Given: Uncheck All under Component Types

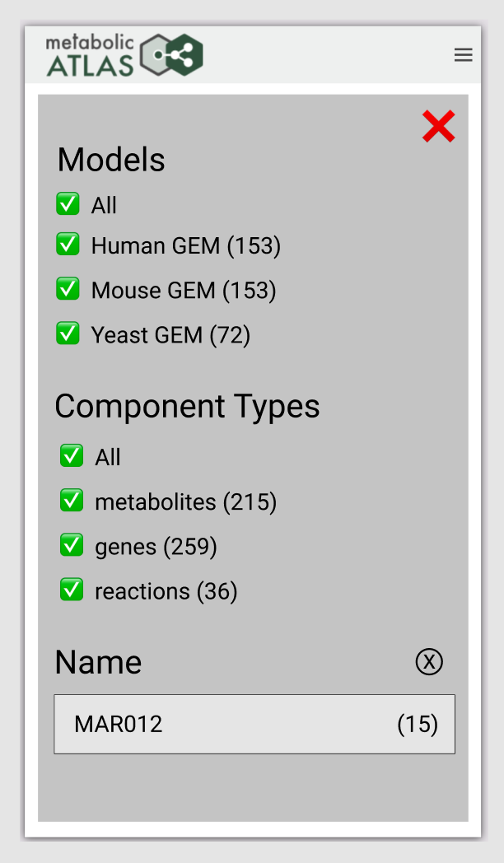Looking at the screenshot, I should point(71,455).
